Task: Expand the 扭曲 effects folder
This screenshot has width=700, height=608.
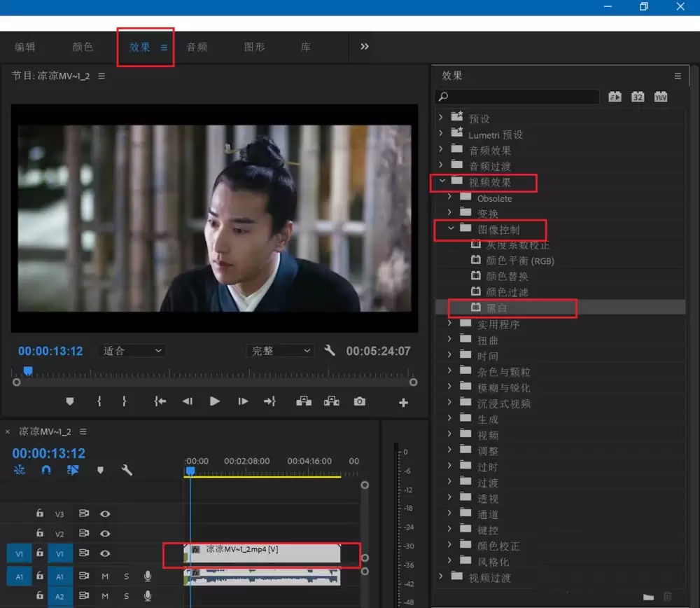Action: [x=450, y=340]
